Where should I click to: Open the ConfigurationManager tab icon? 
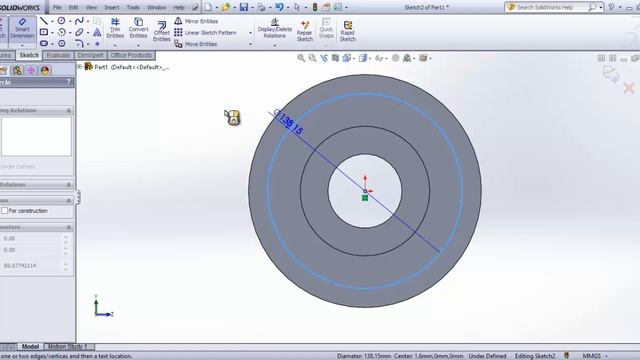(17, 70)
